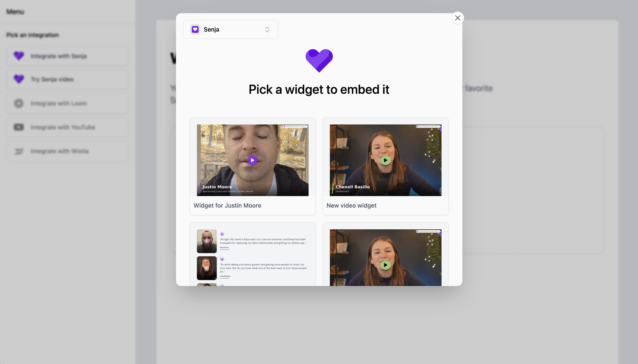Play the Justin Moore video

[x=252, y=160]
